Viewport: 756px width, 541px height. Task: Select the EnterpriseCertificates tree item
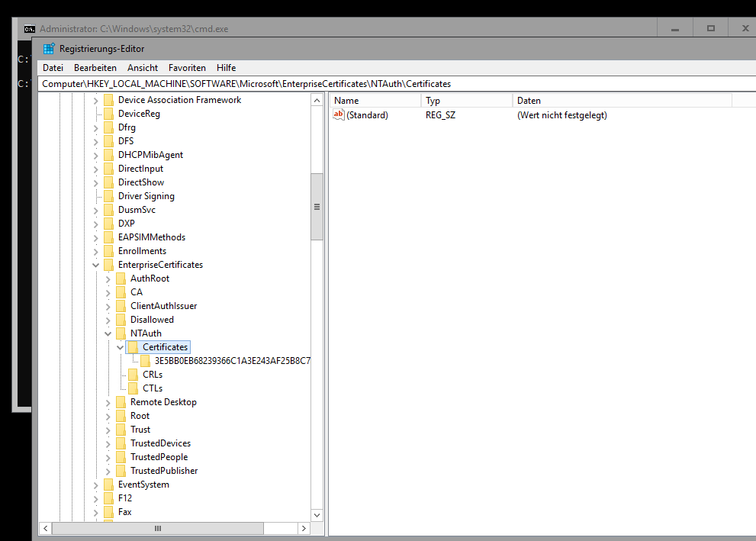pyautogui.click(x=160, y=265)
